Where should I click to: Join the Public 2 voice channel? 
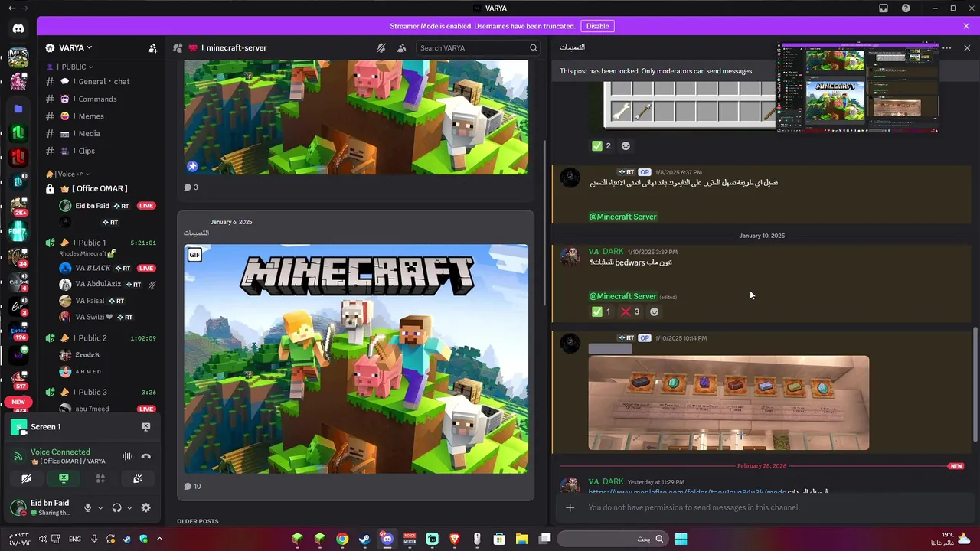tap(102, 337)
